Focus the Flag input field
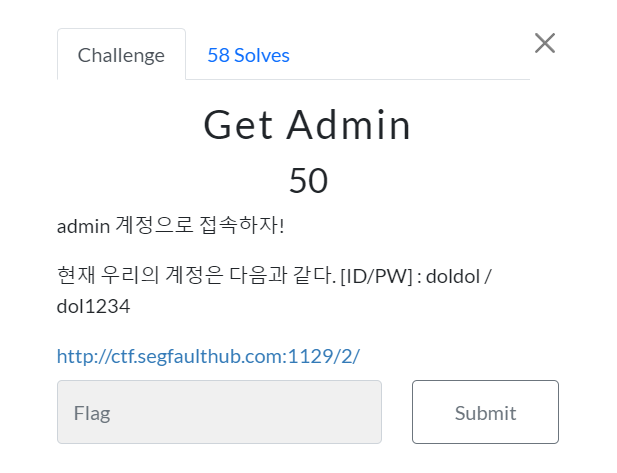Screen dimensions: 617x473 coord(219,412)
